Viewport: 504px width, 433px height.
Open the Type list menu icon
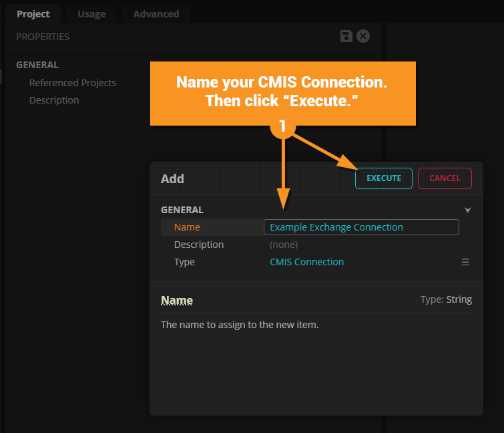click(x=465, y=262)
